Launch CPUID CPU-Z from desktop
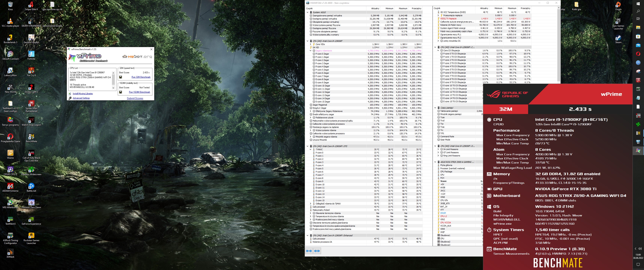 pyautogui.click(x=10, y=171)
